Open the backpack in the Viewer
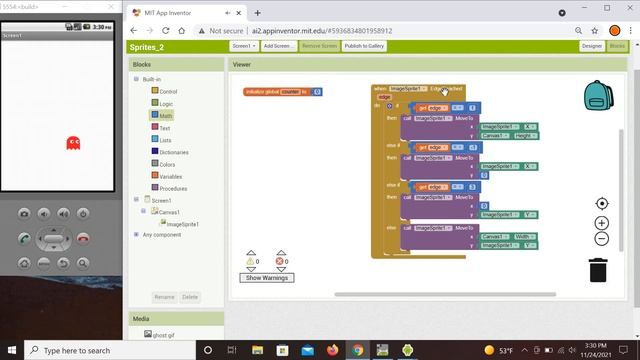Image resolution: width=640 pixels, height=360 pixels. [x=598, y=96]
